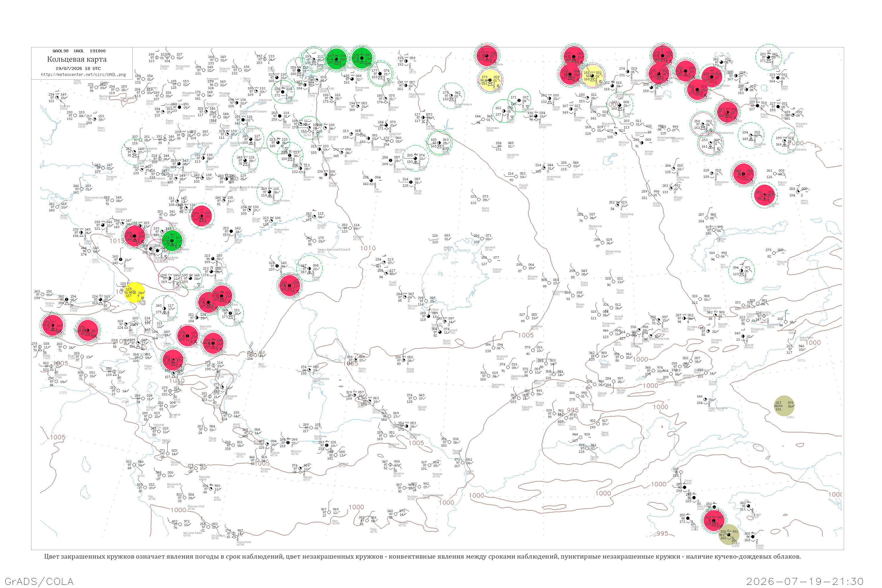Image resolution: width=882 pixels, height=588 pixels.
Task: Click the bright yellow filled weather circle
Action: point(134,293)
